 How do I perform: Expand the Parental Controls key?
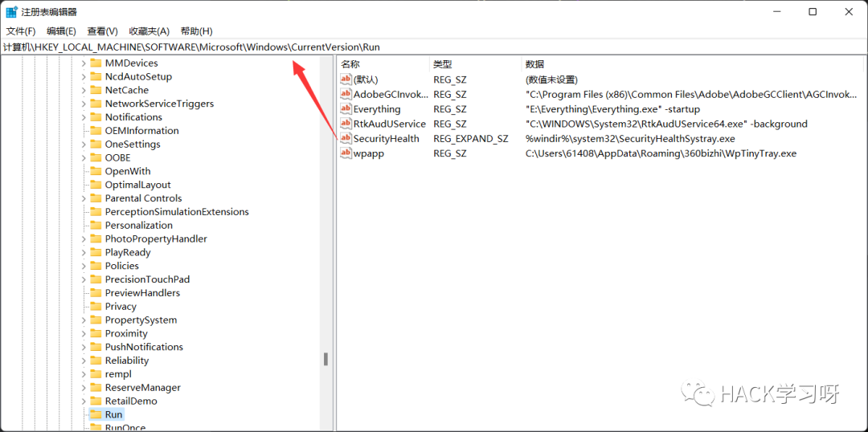point(84,198)
